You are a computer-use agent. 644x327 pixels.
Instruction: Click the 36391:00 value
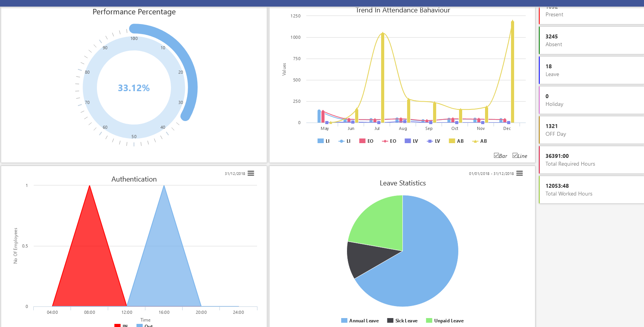point(557,156)
